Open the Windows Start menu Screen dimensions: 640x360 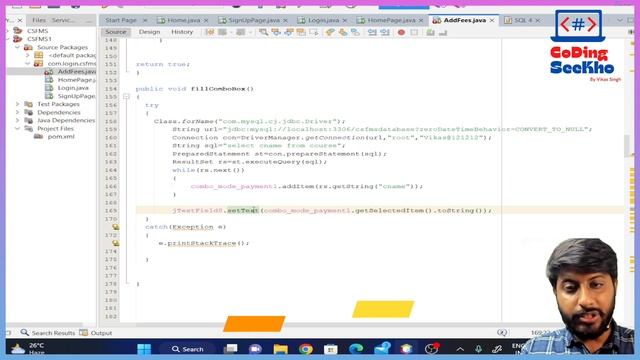pos(144,349)
